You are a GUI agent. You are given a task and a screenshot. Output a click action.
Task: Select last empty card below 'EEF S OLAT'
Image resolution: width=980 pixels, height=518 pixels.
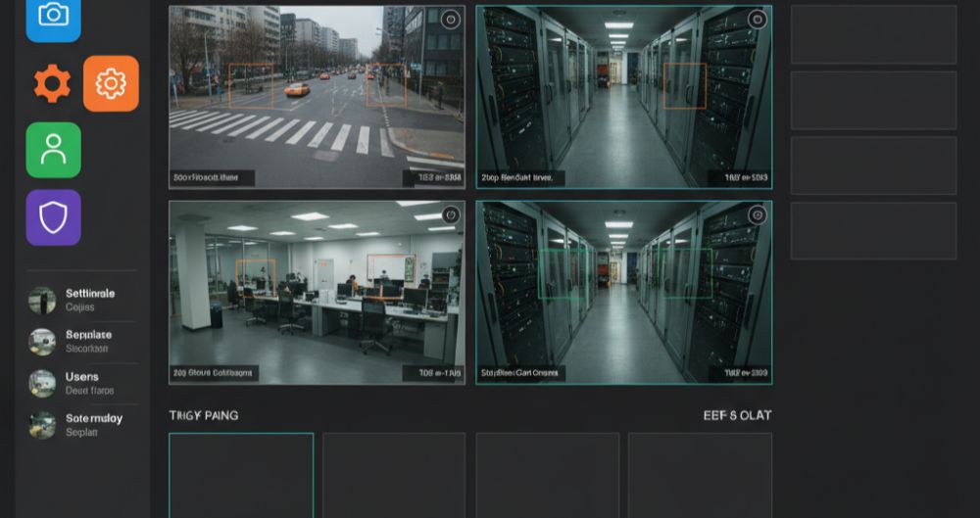[x=700, y=476]
